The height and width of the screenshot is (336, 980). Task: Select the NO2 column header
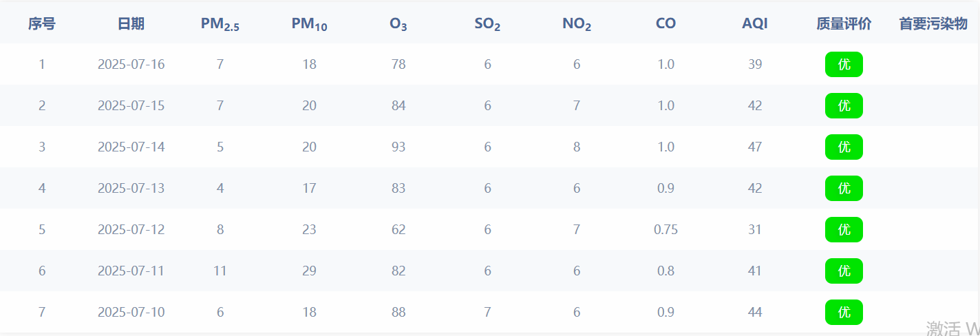(x=577, y=24)
